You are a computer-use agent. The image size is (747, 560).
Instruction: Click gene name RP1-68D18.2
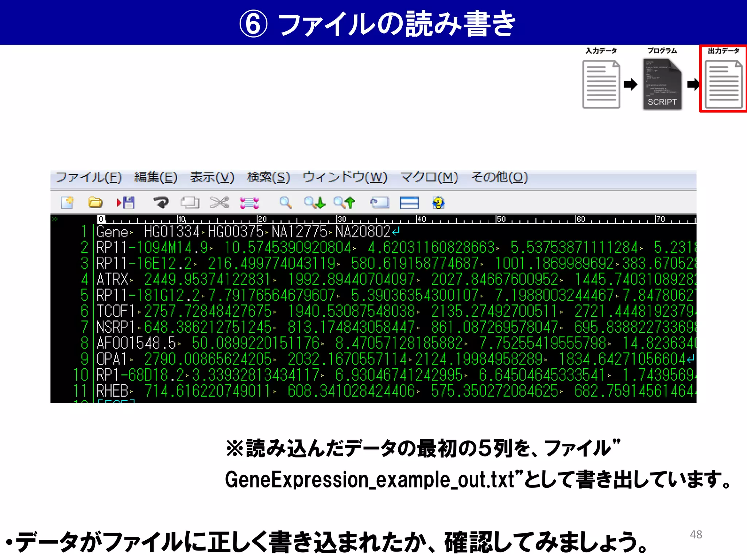[140, 375]
